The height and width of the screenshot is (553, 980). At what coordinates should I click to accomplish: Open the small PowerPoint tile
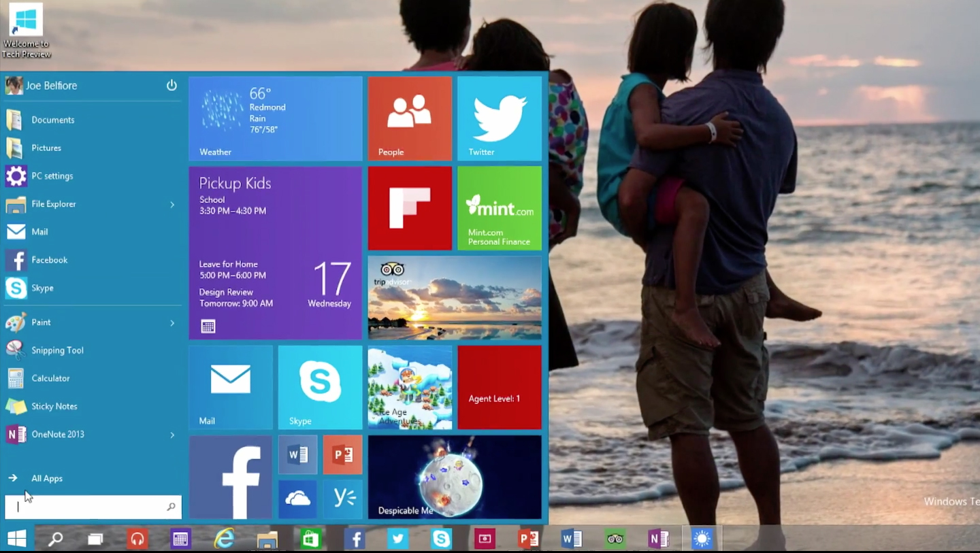(x=342, y=454)
